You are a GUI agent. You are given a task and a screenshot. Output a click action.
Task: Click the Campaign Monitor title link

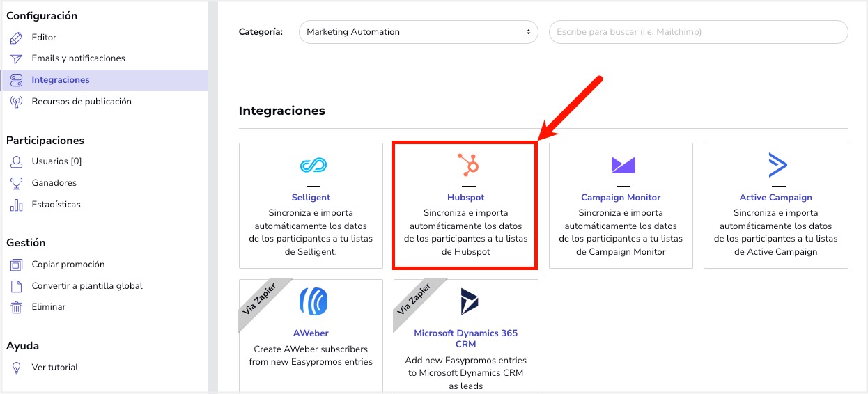click(621, 198)
